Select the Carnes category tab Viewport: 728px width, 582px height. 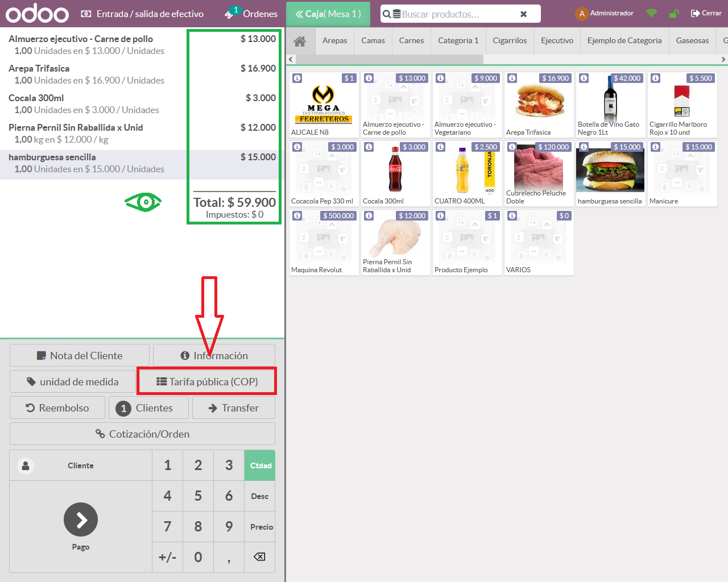point(411,41)
